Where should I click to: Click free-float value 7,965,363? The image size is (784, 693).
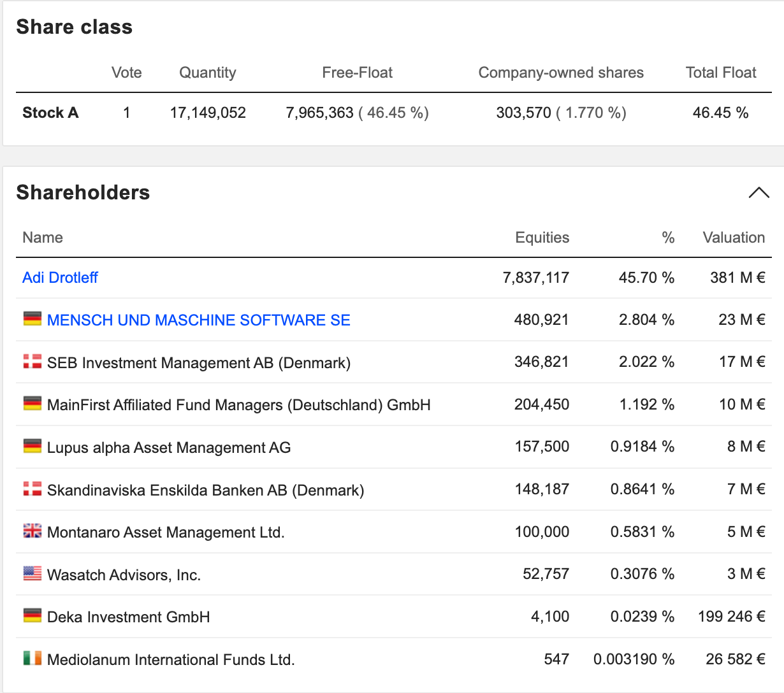pyautogui.click(x=319, y=113)
